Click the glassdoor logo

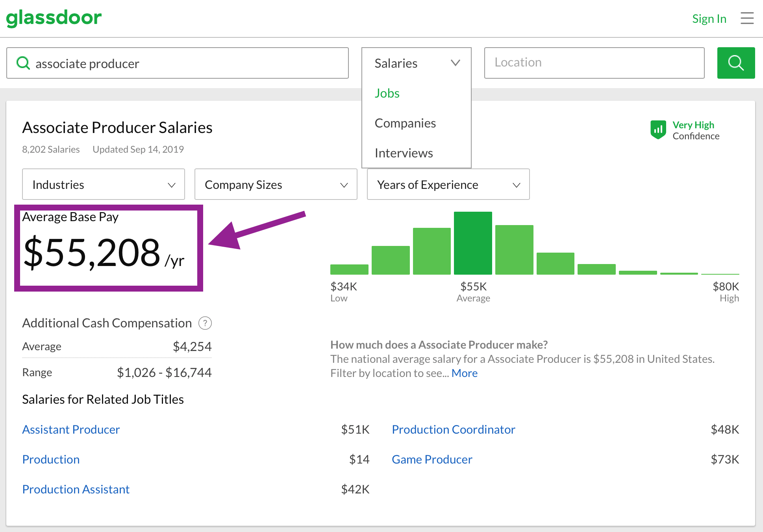[54, 18]
